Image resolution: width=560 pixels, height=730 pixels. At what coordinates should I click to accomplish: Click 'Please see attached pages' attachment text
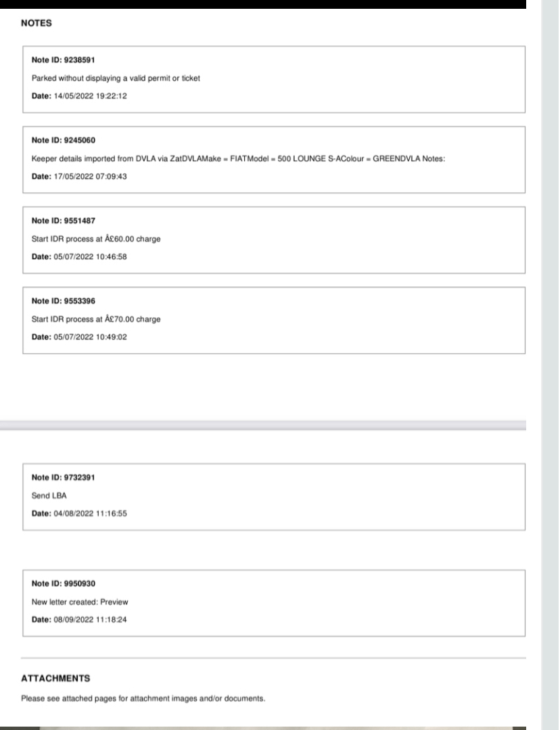(143, 698)
